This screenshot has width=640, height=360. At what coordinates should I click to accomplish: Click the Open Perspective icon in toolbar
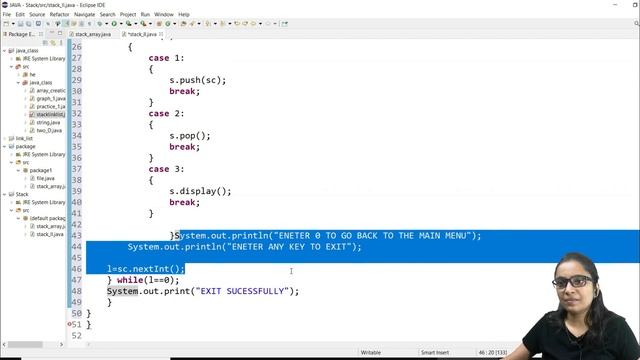pos(284,24)
